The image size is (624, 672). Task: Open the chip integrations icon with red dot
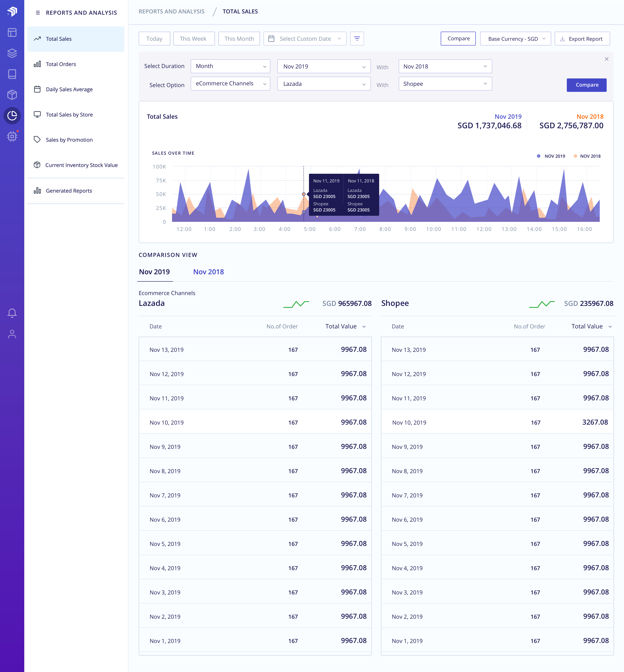pos(12,136)
